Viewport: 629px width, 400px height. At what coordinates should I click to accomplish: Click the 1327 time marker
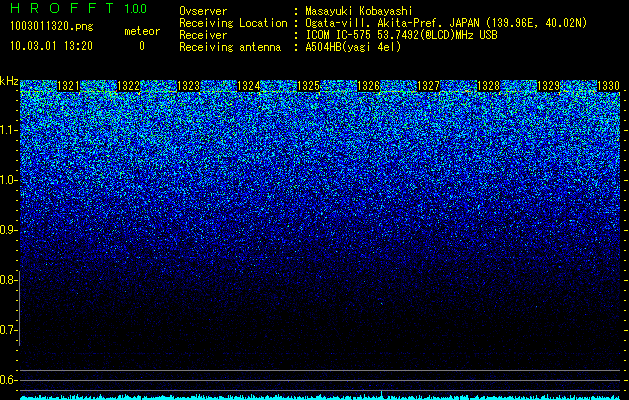[x=428, y=86]
